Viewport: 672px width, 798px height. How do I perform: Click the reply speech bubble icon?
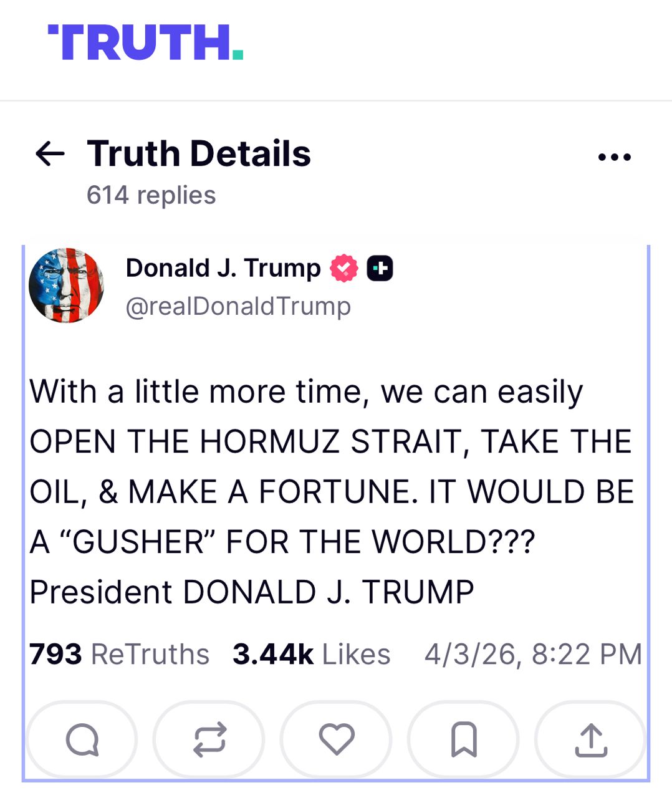point(82,740)
